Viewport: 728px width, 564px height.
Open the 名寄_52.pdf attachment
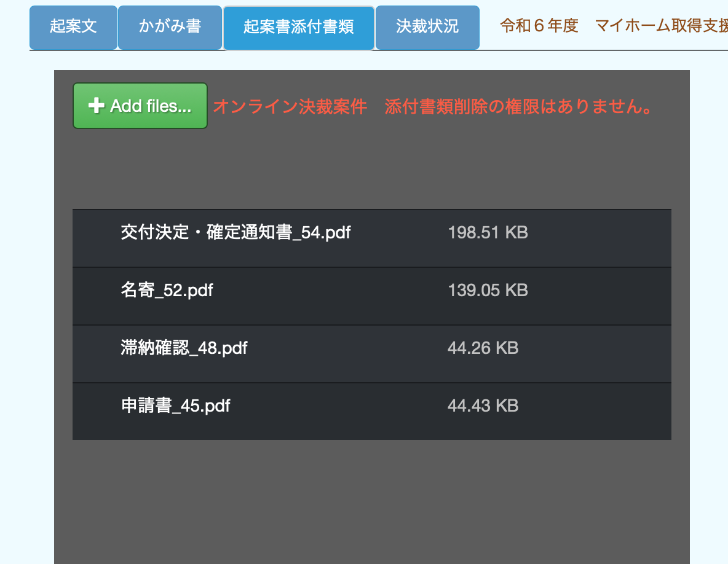[x=167, y=290]
